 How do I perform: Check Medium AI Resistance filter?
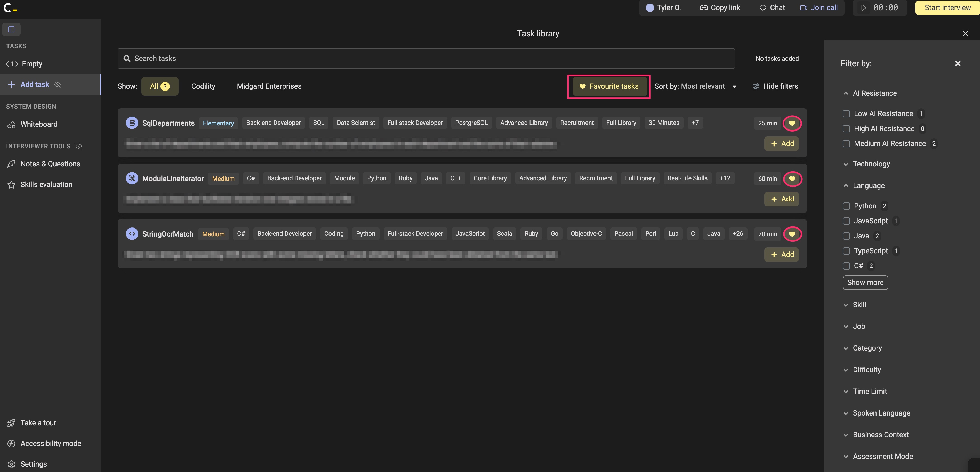(846, 144)
